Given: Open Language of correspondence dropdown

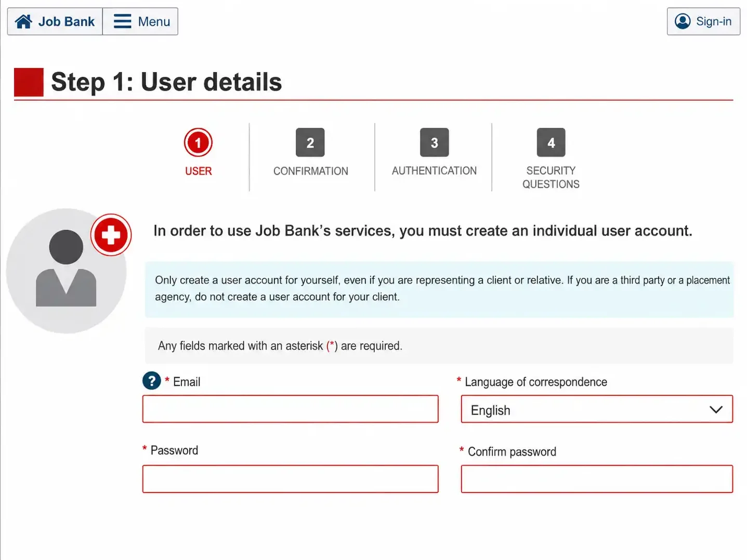Looking at the screenshot, I should point(597,409).
